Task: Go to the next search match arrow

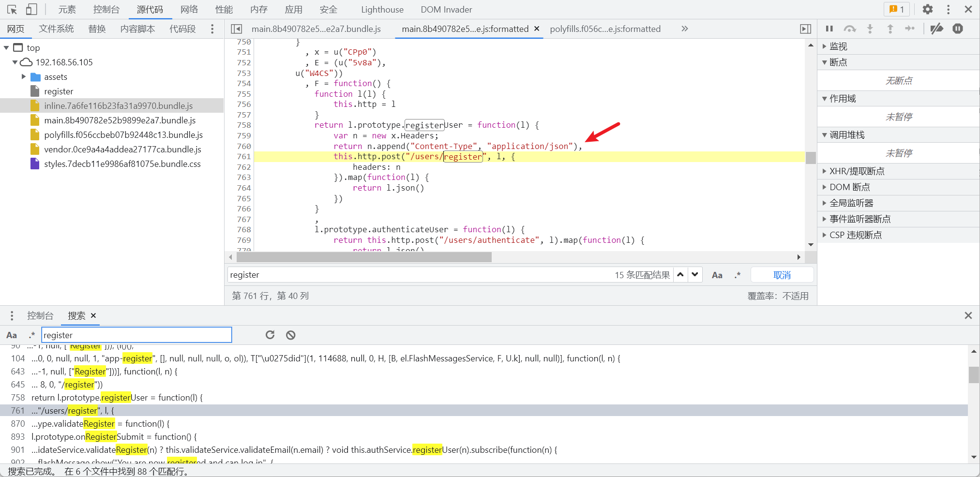Action: 695,275
